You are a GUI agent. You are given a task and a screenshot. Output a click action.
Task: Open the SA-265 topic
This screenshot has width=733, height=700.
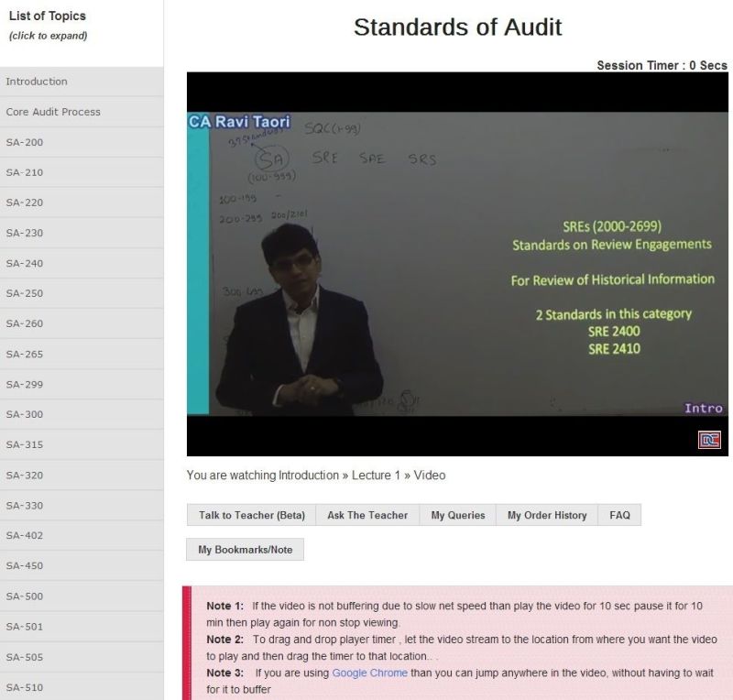(25, 354)
